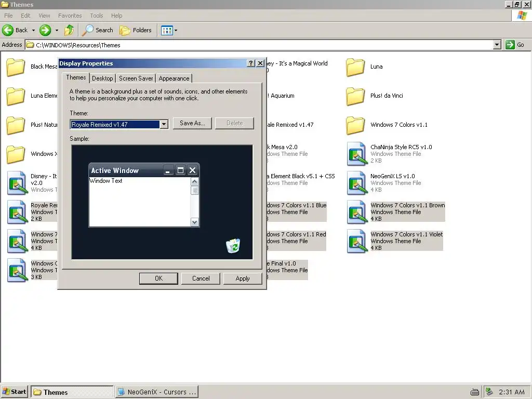Click the Windows 7 Colors v1.1 Red label
Viewport: 532px width, 399px height.
point(297,234)
